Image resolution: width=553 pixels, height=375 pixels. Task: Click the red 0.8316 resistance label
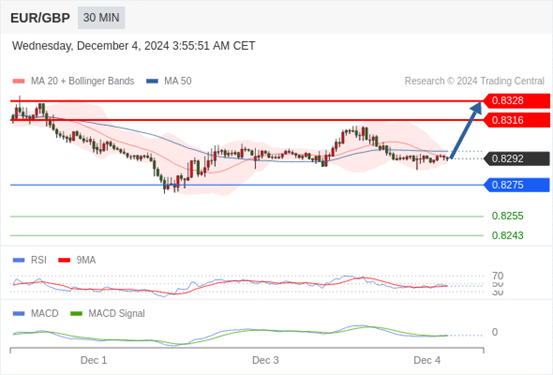point(516,120)
